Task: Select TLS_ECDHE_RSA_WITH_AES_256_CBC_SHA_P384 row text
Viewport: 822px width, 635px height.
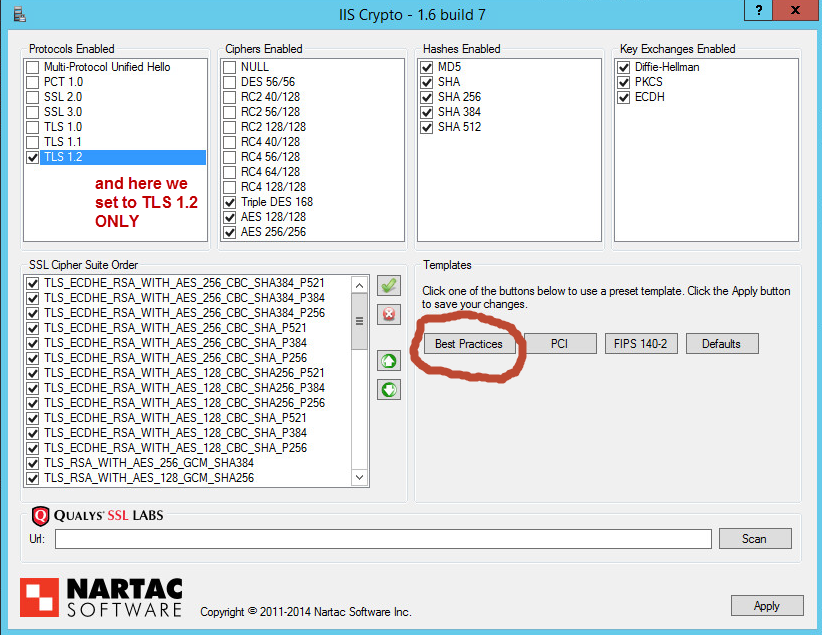Action: point(176,343)
